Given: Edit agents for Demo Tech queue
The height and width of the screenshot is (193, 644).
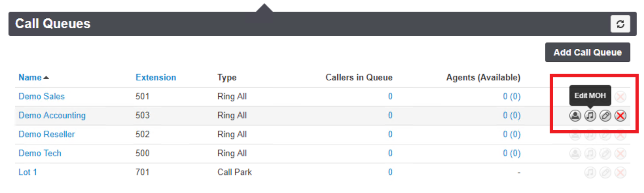Looking at the screenshot, I should (575, 153).
